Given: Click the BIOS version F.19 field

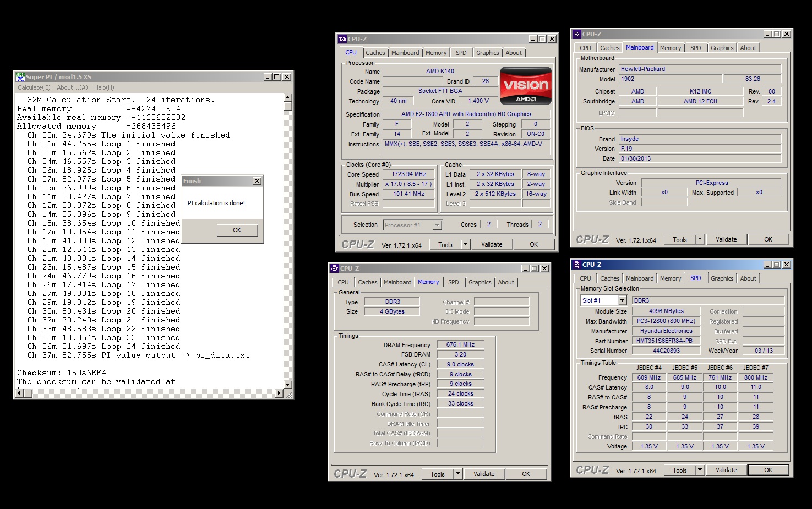Looking at the screenshot, I should (700, 149).
